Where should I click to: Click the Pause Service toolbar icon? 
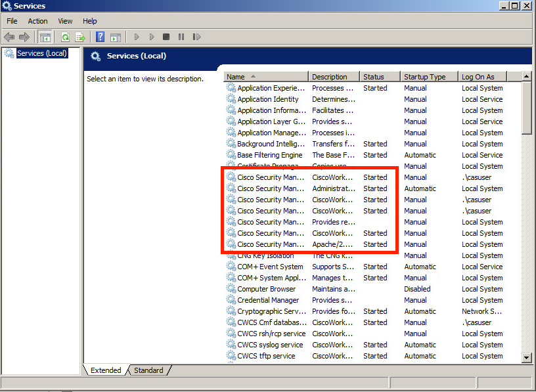click(x=181, y=37)
